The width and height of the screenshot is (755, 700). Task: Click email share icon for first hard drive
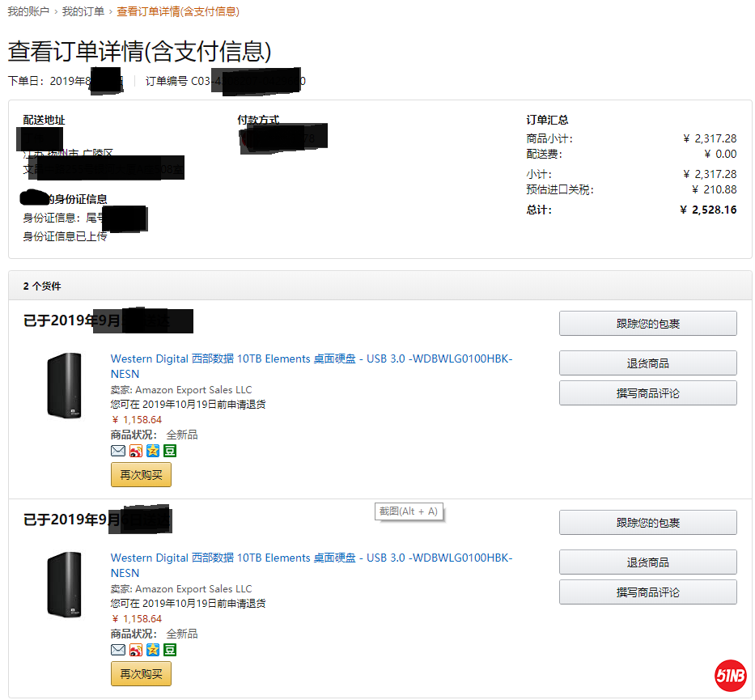tap(118, 451)
